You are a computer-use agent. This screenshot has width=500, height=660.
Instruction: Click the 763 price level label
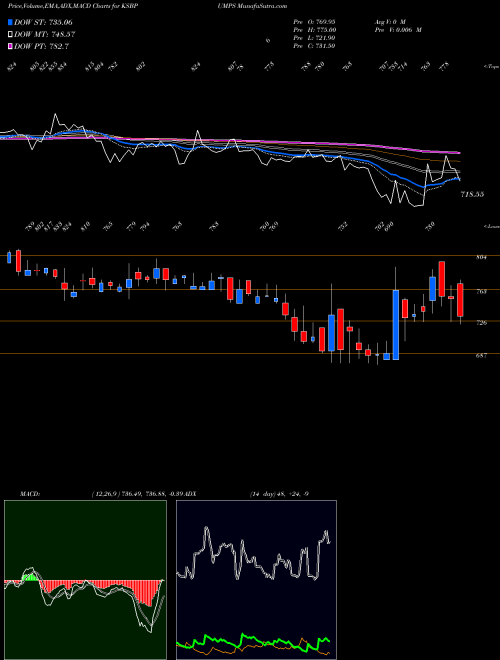482,291
